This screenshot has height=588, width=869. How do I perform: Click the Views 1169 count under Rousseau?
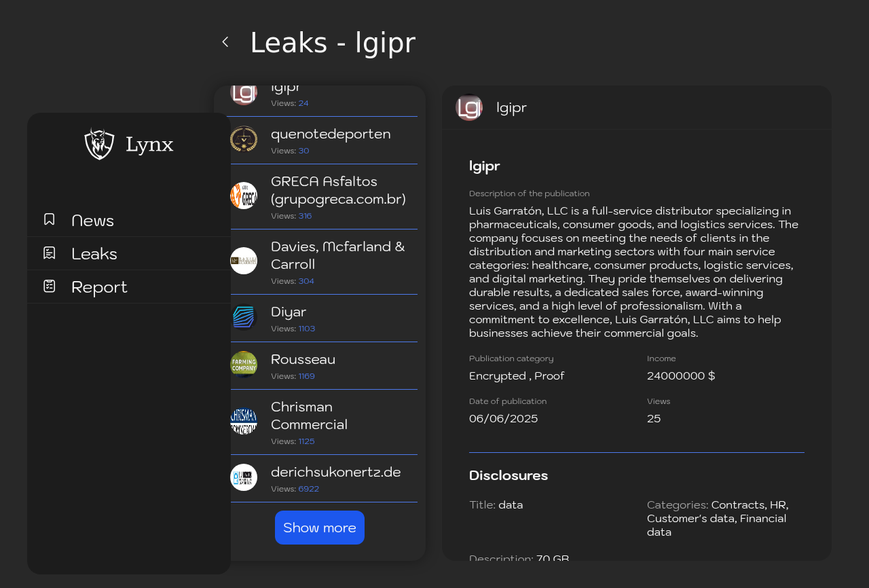click(x=293, y=376)
